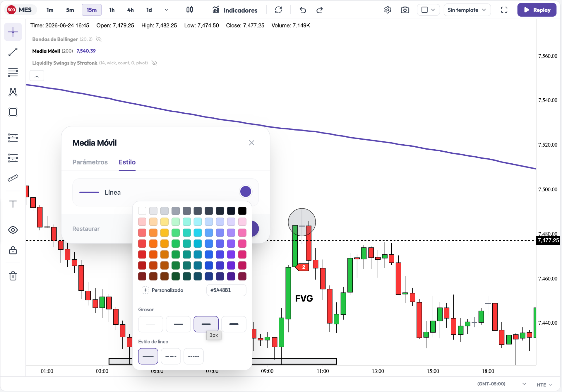Open the HTE dropdown
The width and height of the screenshot is (562, 392).
(544, 385)
